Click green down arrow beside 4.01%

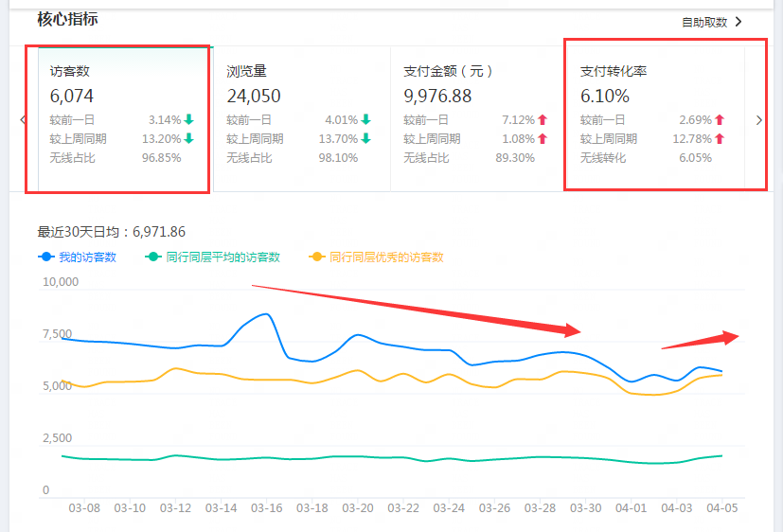click(x=366, y=119)
